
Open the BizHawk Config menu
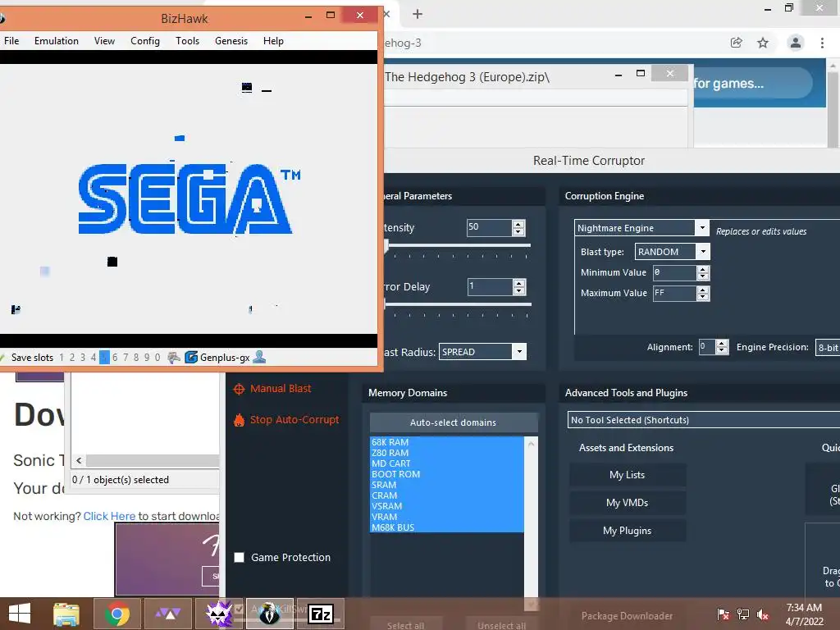coord(145,41)
